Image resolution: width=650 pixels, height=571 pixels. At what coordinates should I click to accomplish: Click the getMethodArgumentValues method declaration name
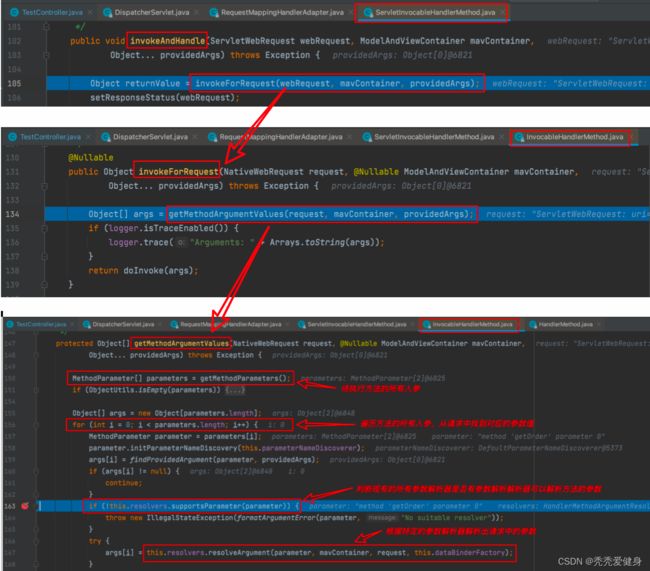(181, 343)
